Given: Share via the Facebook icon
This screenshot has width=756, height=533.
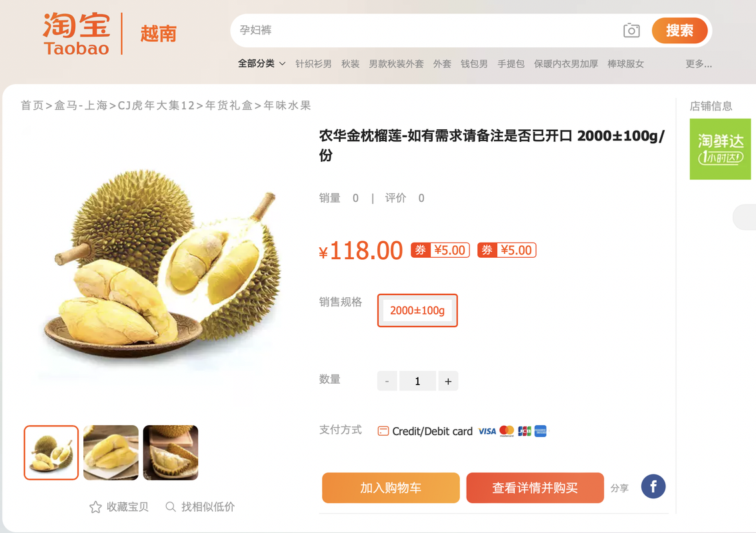Looking at the screenshot, I should point(653,487).
